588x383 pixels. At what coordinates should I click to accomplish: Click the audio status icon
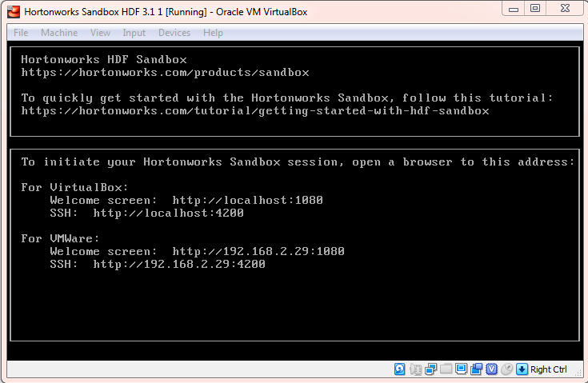click(x=415, y=369)
